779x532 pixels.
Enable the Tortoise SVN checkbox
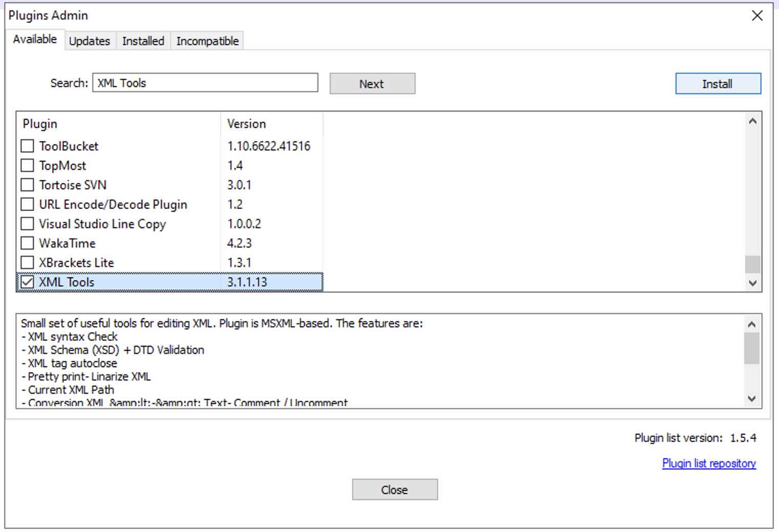click(27, 185)
